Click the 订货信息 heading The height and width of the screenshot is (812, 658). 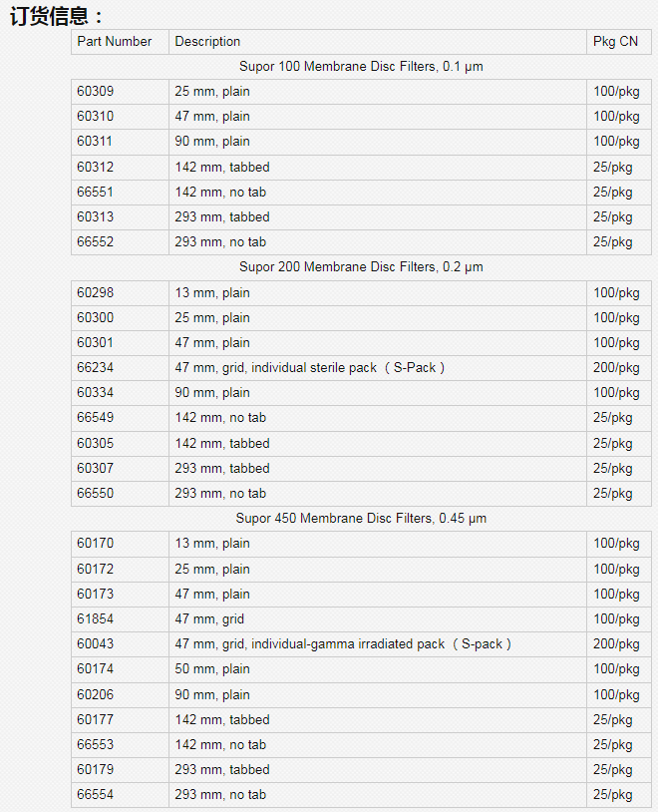click(x=56, y=16)
